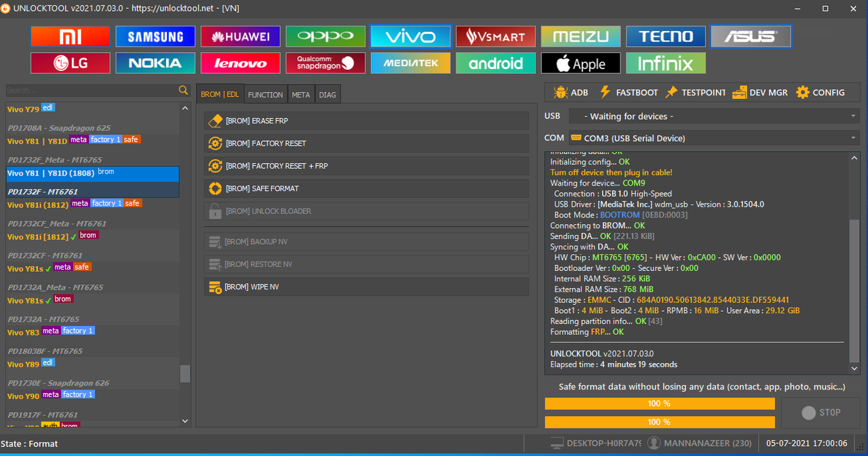The height and width of the screenshot is (456, 868).
Task: Select the MediaTek tile
Action: (x=410, y=63)
